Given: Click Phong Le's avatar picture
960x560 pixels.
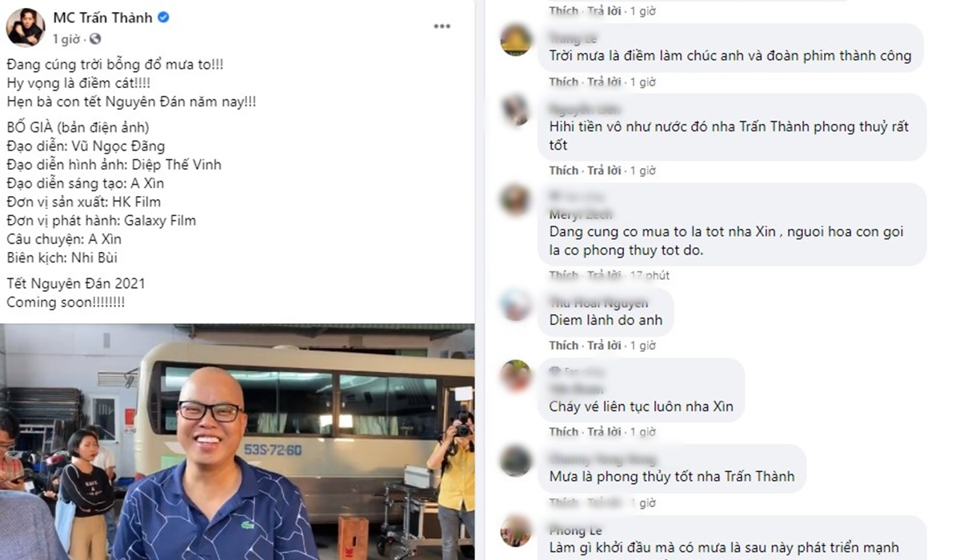Looking at the screenshot, I should click(x=516, y=530).
